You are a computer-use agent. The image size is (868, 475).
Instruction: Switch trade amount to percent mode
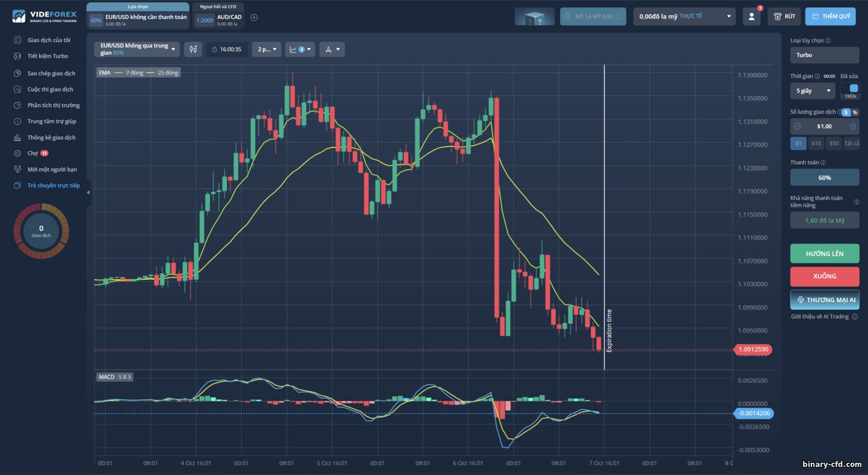pyautogui.click(x=855, y=112)
